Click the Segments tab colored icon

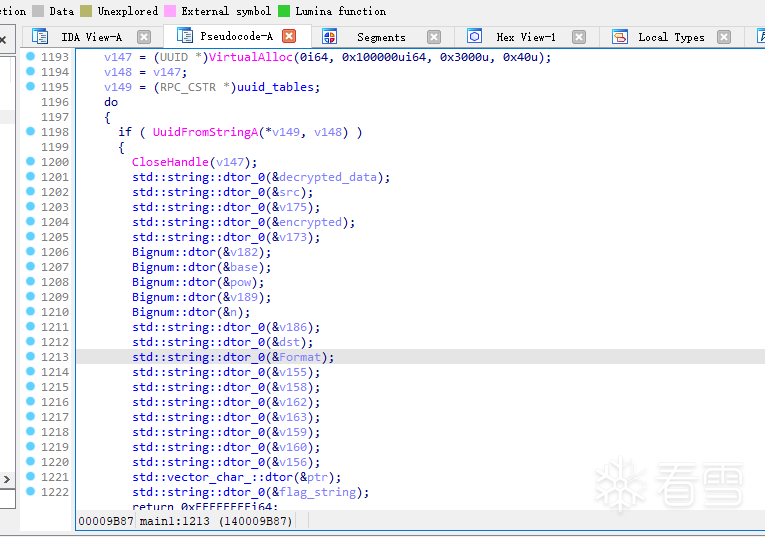pyautogui.click(x=329, y=37)
